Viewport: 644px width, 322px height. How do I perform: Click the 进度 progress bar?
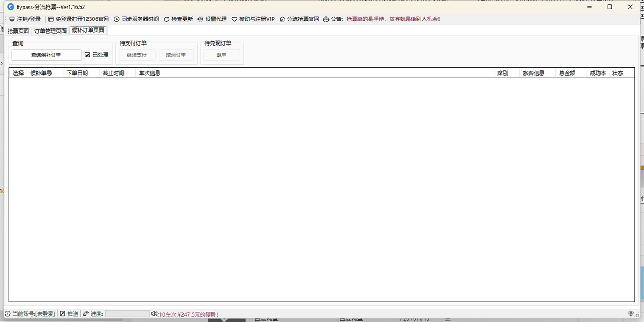[127, 313]
